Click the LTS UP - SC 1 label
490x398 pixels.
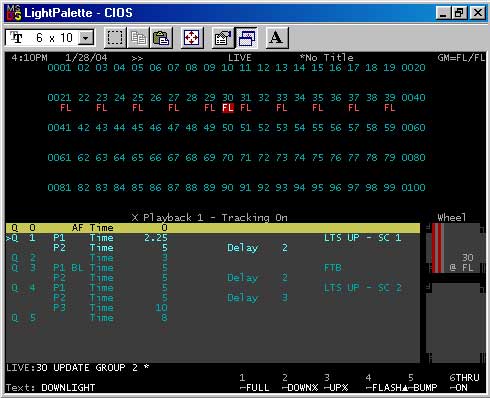click(362, 238)
